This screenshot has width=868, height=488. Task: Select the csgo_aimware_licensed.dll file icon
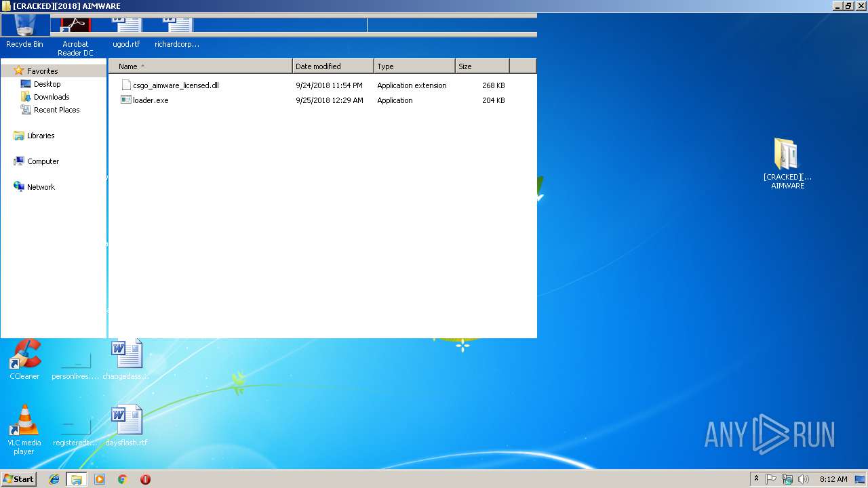126,85
